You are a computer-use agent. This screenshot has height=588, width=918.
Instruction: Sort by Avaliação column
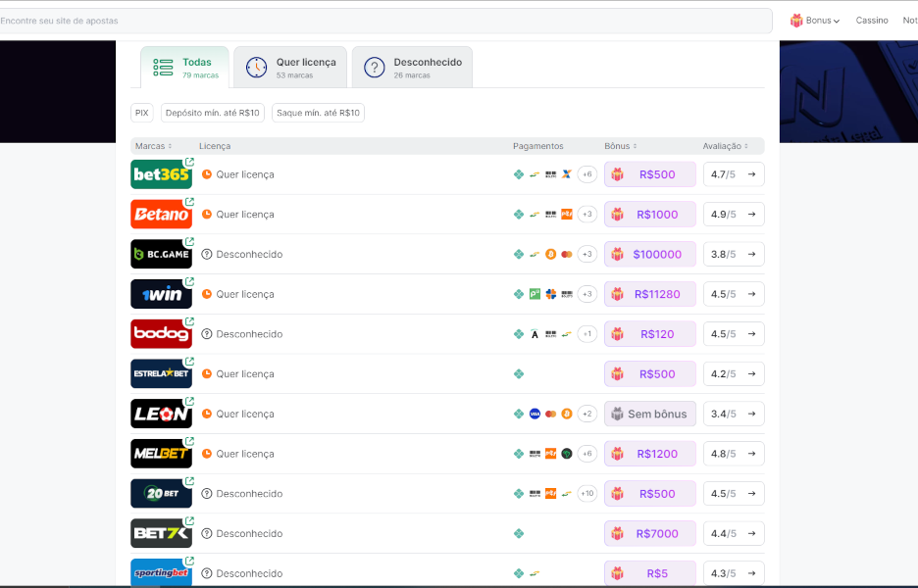coord(726,146)
